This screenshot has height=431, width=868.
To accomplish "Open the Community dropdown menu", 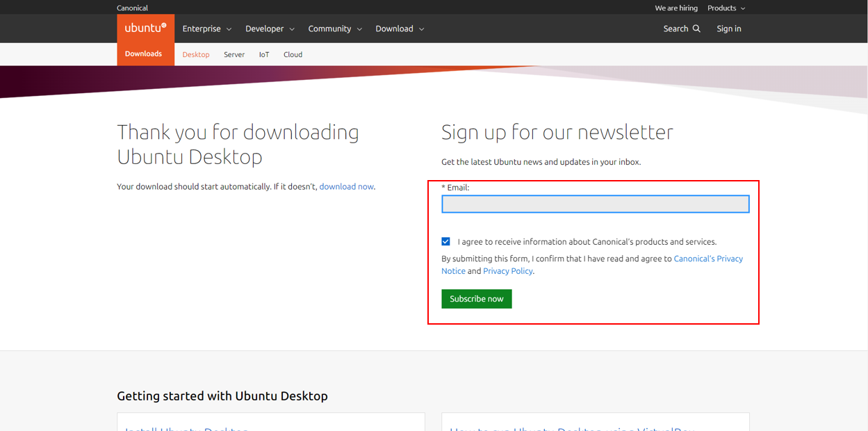I will [x=335, y=29].
